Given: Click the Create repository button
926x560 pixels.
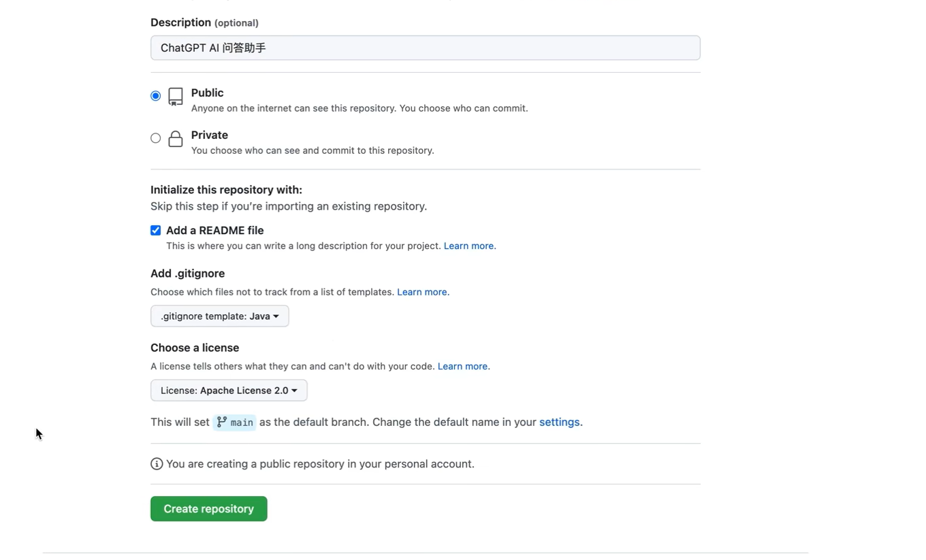Looking at the screenshot, I should (x=209, y=509).
